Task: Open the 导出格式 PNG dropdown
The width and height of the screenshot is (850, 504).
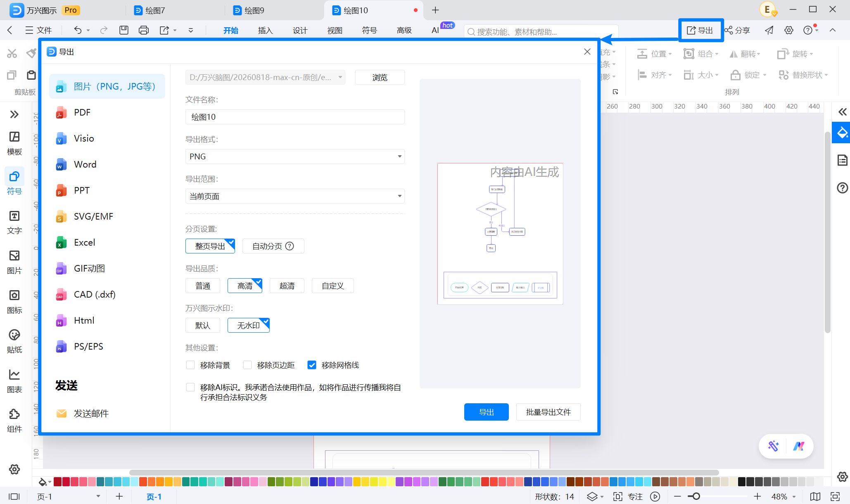Action: click(295, 156)
